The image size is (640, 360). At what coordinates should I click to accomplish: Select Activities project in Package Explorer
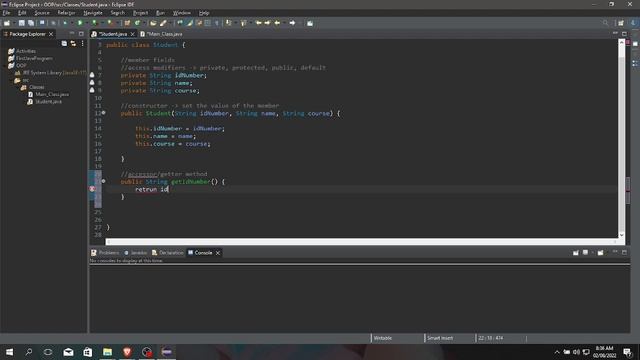[x=22, y=51]
